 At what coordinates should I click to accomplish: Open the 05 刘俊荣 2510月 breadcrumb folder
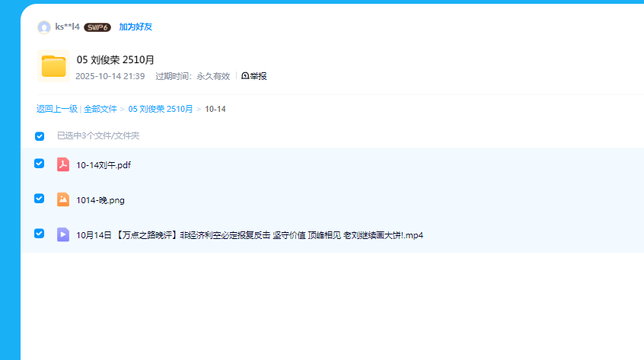pos(160,109)
